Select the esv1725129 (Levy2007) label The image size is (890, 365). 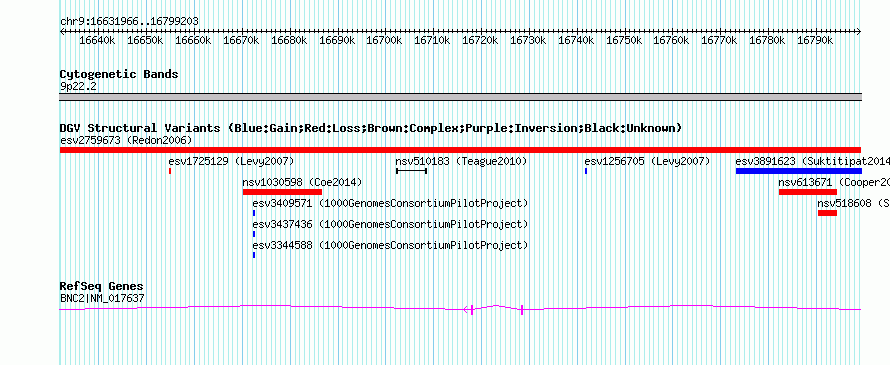231,162
